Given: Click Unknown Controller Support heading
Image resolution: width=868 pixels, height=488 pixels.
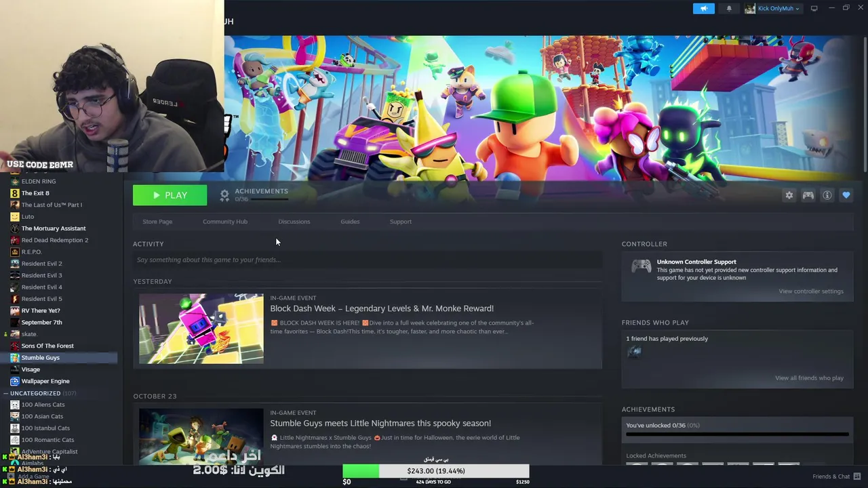Looking at the screenshot, I should (696, 262).
